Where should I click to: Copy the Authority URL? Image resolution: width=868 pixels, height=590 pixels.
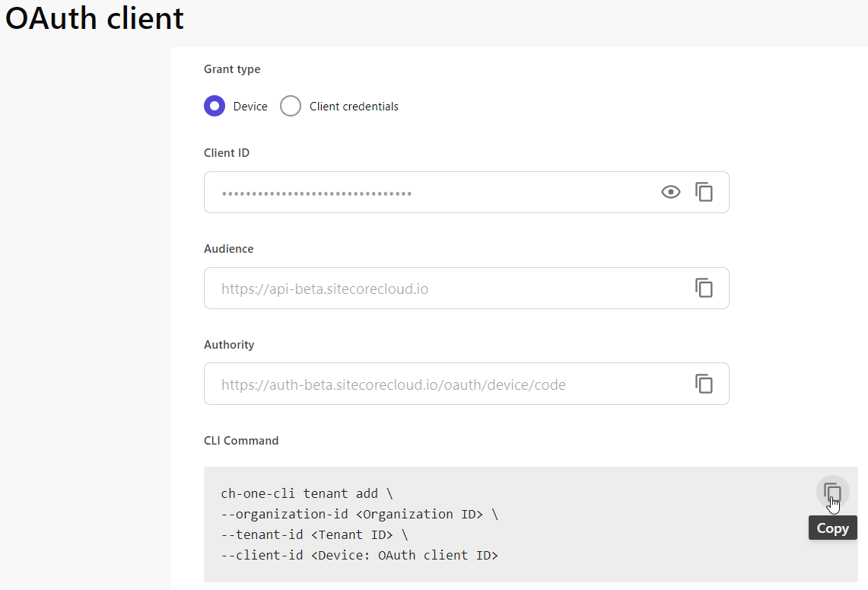[704, 384]
